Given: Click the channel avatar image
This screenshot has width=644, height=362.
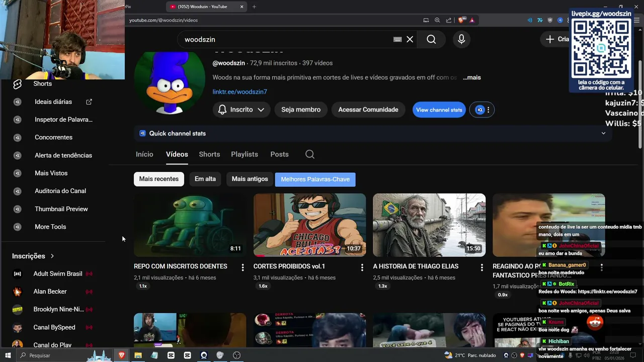Looking at the screenshot, I should tap(170, 82).
